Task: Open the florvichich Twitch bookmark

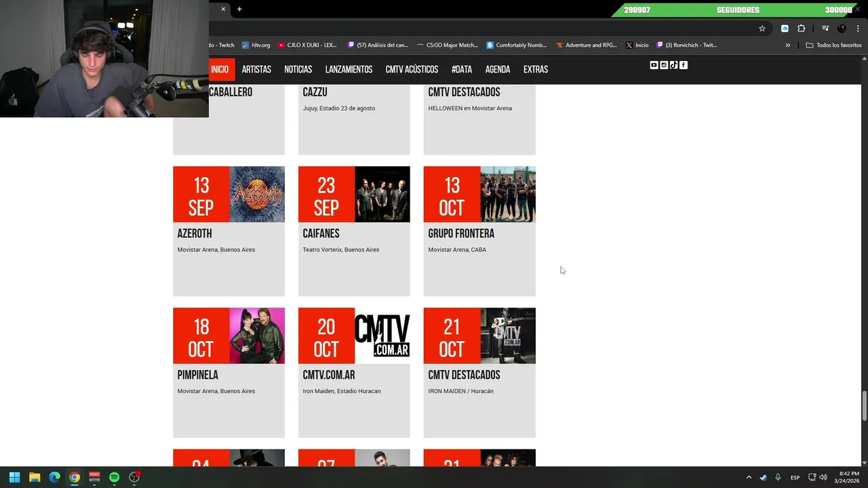Action: [686, 45]
